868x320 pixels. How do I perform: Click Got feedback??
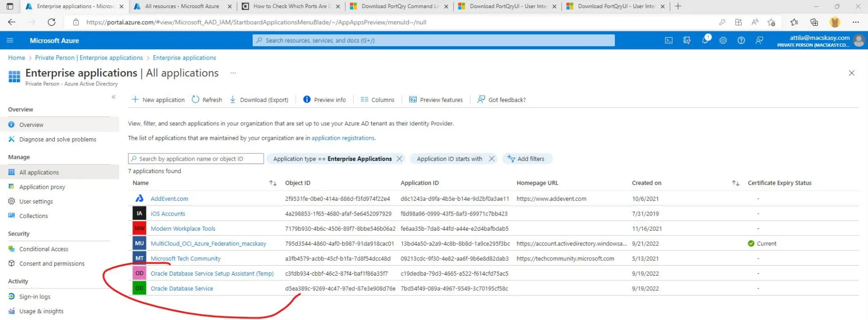[501, 100]
